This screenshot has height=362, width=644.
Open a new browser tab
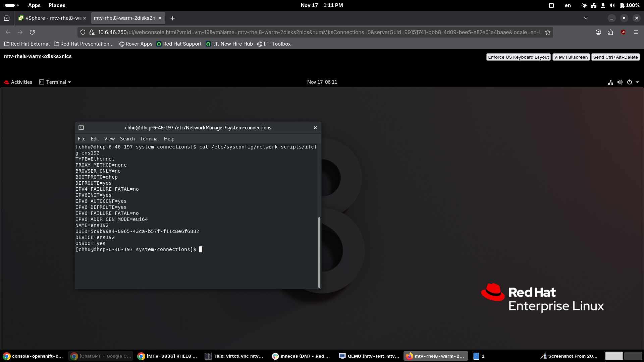tap(172, 18)
